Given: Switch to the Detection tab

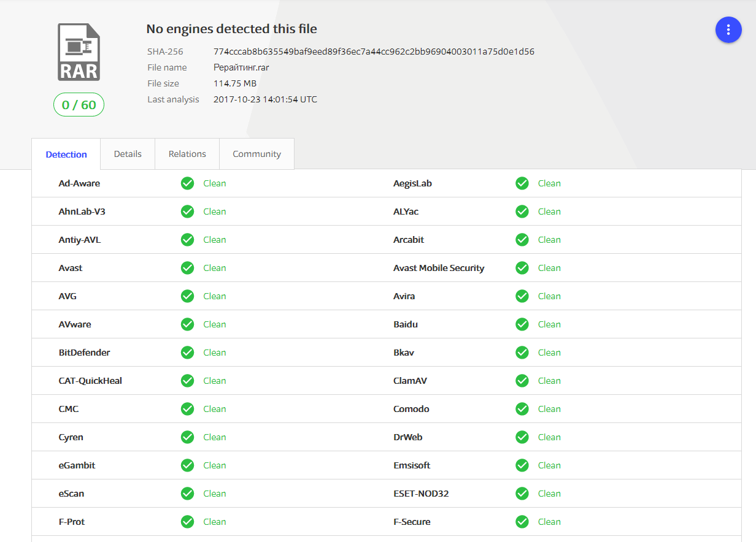Looking at the screenshot, I should [x=66, y=155].
